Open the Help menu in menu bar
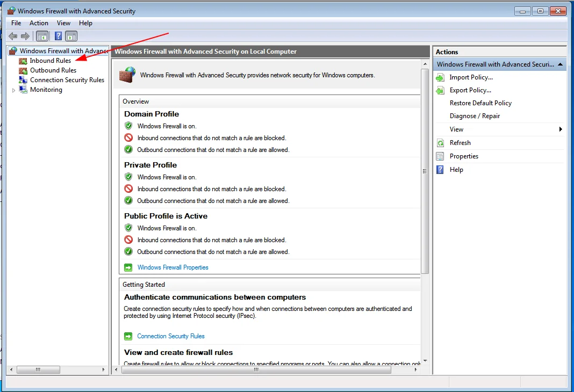Viewport: 574px width, 392px height. pyautogui.click(x=85, y=23)
